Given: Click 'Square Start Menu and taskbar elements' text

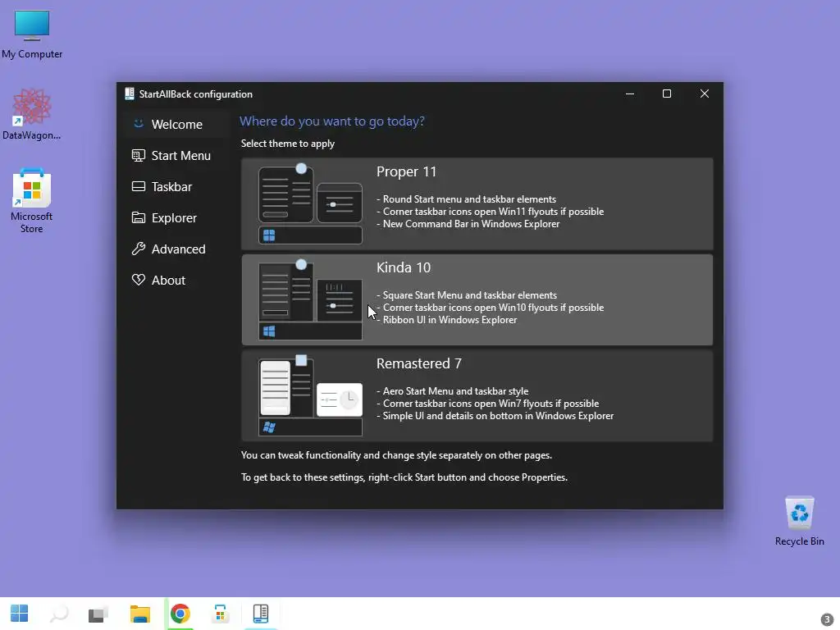Looking at the screenshot, I should point(470,295).
